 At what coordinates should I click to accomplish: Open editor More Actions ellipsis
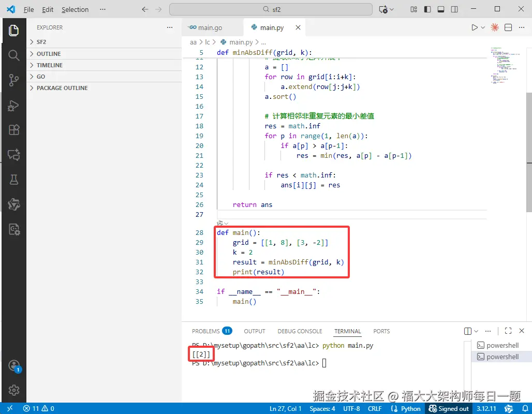coord(522,27)
